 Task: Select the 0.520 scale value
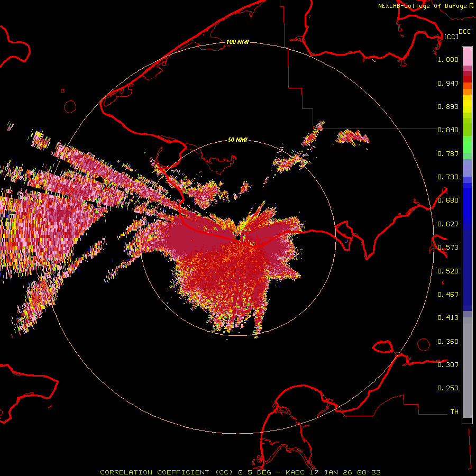pyautogui.click(x=448, y=271)
